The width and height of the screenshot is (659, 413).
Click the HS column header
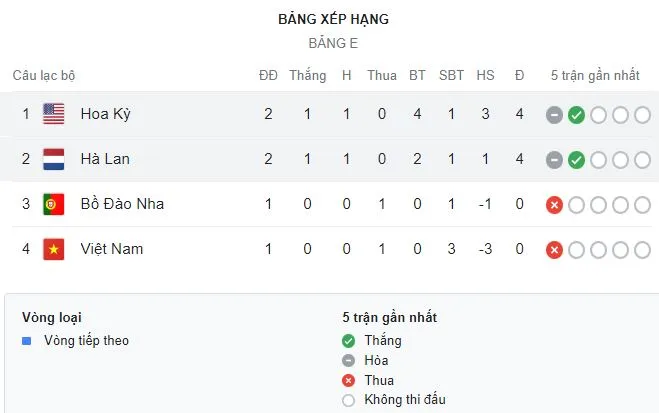tap(485, 75)
